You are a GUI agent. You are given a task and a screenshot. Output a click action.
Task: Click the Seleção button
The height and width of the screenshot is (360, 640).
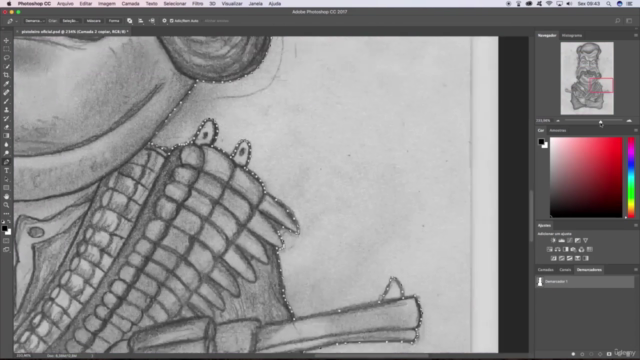tap(70, 21)
